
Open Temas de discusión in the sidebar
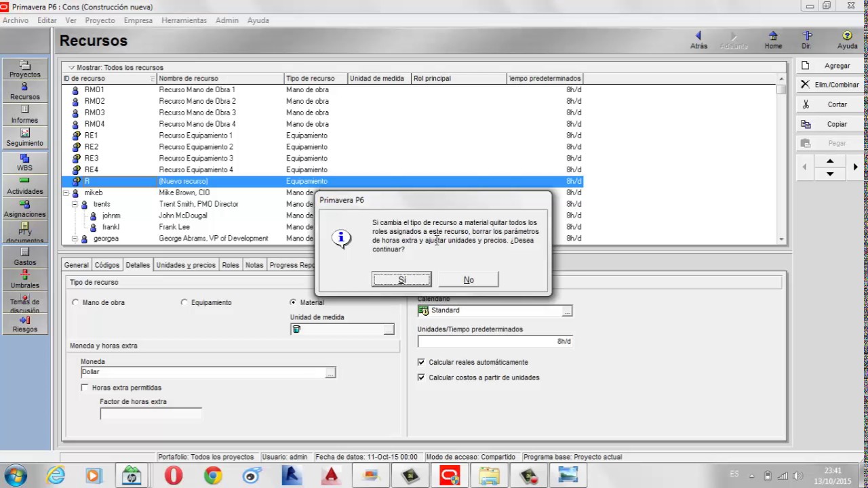(24, 302)
